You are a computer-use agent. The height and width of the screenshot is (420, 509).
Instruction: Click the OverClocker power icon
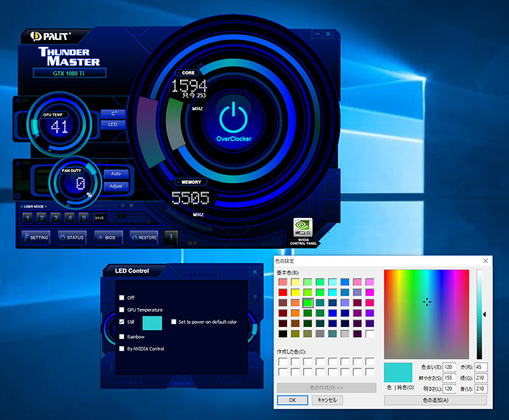[234, 117]
